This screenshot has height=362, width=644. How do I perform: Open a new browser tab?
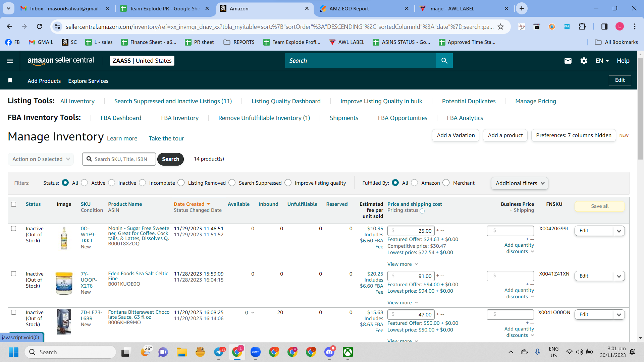(x=522, y=8)
